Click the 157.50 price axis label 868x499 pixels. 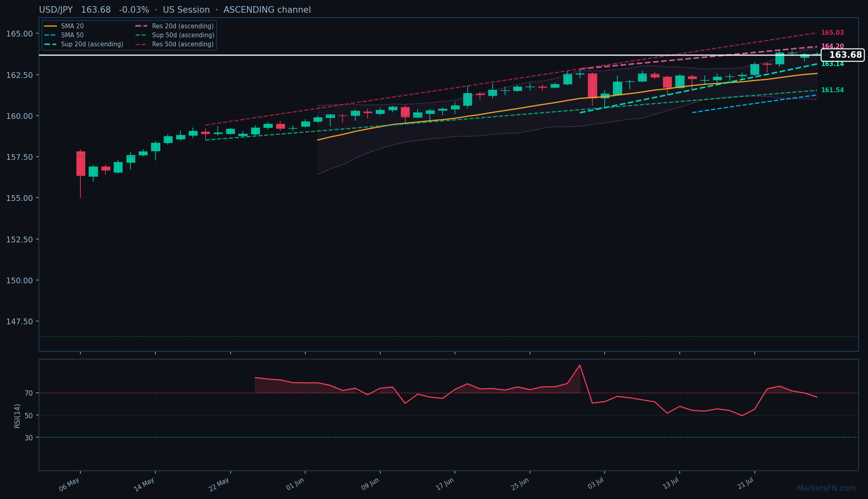(20, 157)
